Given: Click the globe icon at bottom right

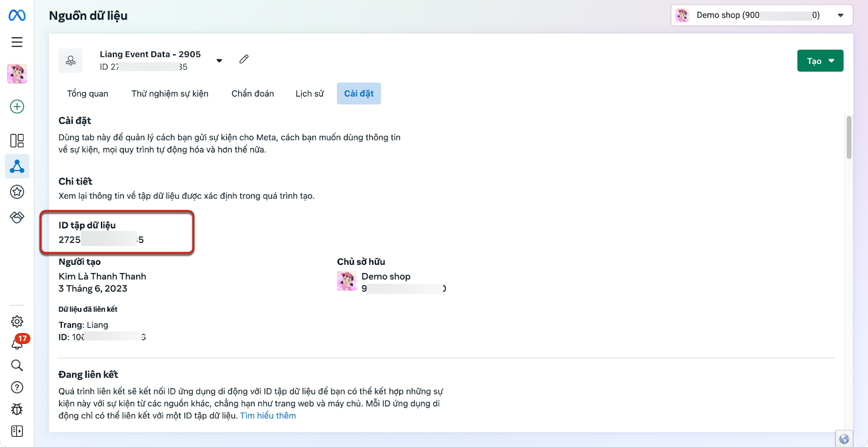Looking at the screenshot, I should click(844, 439).
